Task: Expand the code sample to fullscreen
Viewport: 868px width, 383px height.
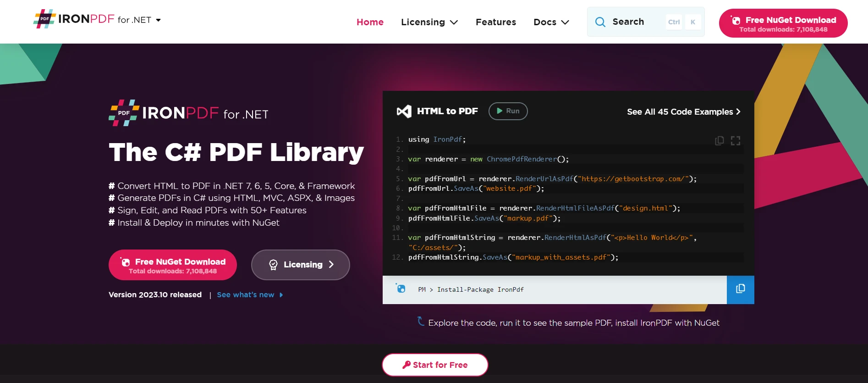Action: tap(736, 140)
